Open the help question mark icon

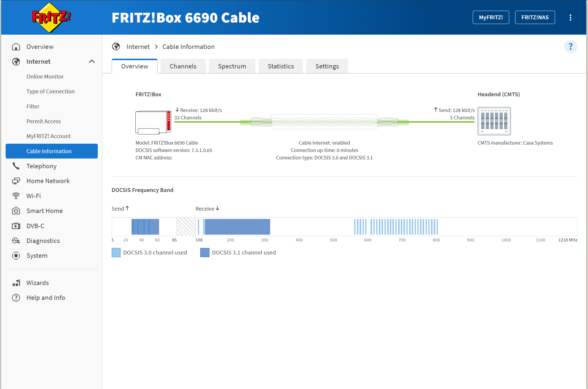click(x=571, y=47)
